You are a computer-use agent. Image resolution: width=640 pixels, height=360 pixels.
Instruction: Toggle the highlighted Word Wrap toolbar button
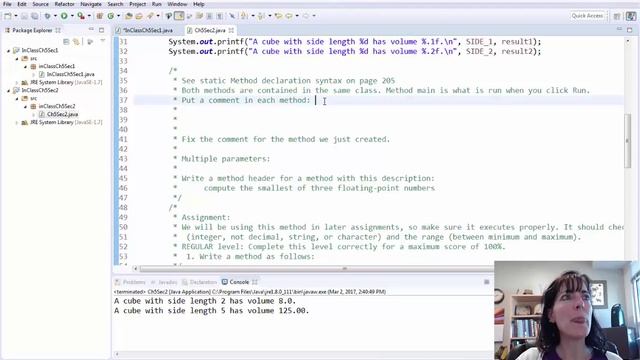(179, 16)
